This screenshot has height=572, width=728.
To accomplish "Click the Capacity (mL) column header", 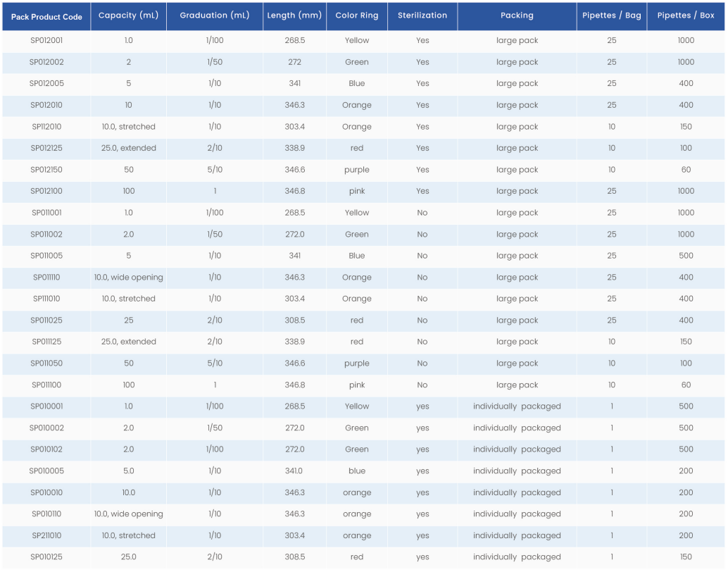I will pyautogui.click(x=128, y=15).
